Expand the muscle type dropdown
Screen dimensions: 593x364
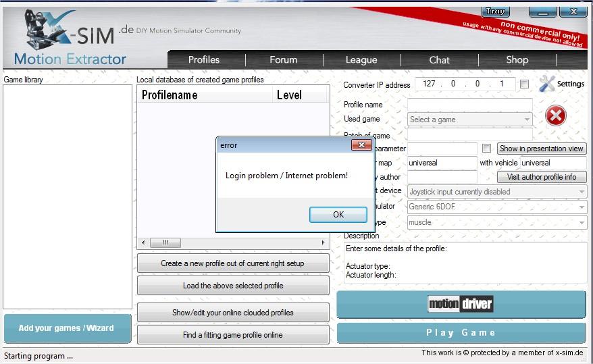tap(582, 222)
